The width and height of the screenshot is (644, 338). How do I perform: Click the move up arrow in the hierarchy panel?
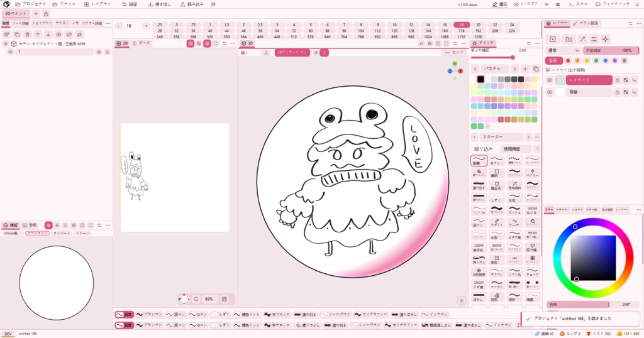point(38,35)
